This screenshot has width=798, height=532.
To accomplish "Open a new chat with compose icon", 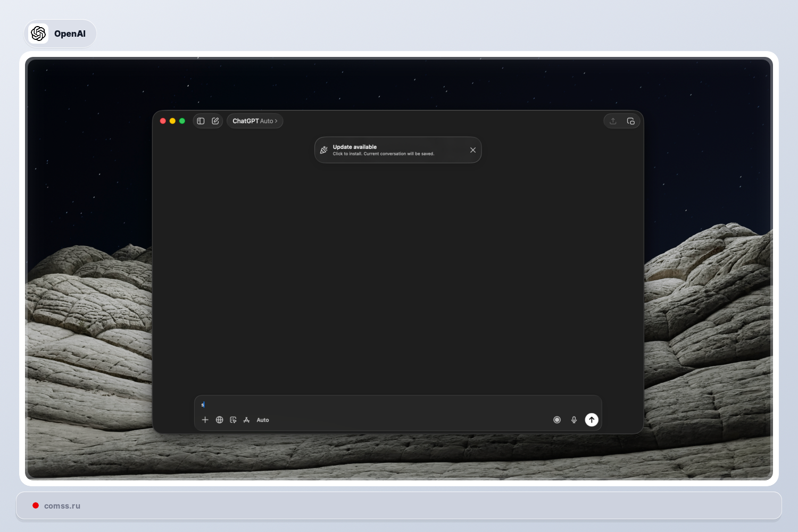I will pyautogui.click(x=215, y=121).
